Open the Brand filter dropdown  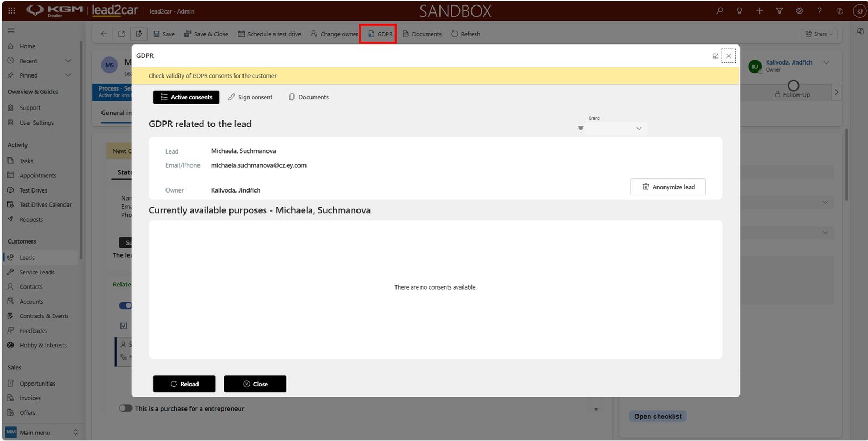click(616, 128)
